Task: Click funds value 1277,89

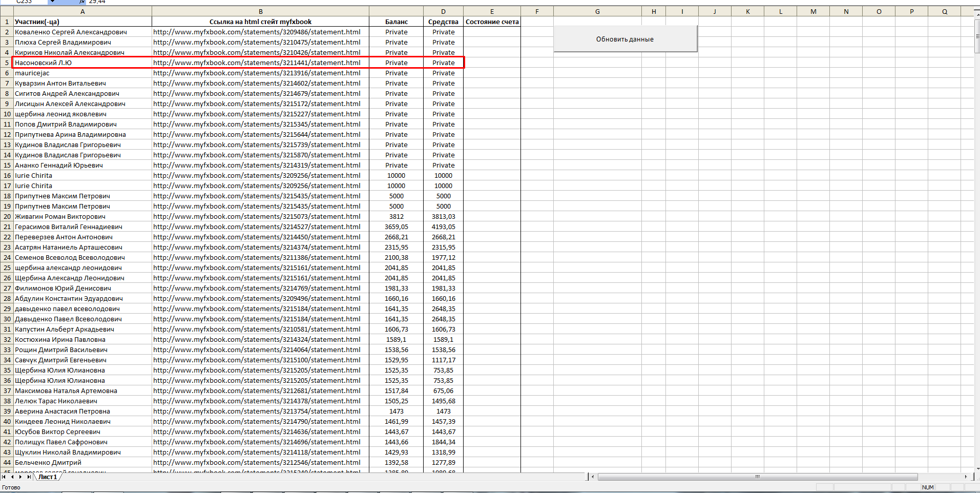Action: tap(443, 462)
